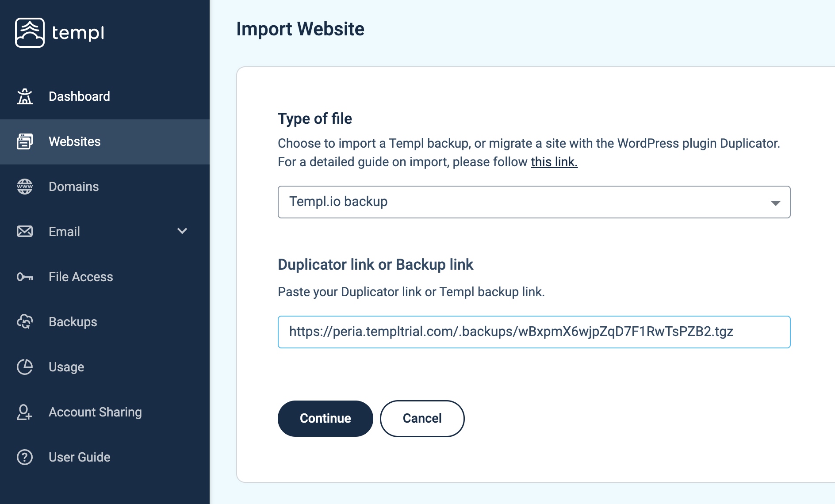The height and width of the screenshot is (504, 835).
Task: Open File Access from sidebar
Action: pyautogui.click(x=105, y=277)
